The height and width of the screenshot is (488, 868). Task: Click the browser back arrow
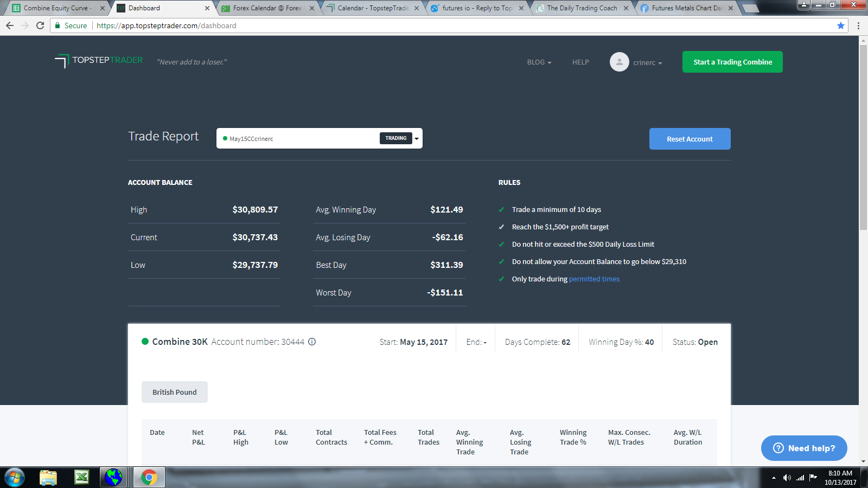point(10,25)
